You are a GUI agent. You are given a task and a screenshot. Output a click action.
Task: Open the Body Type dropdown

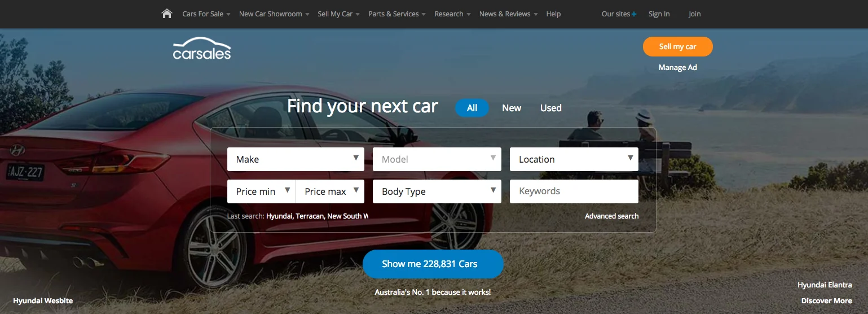click(437, 191)
